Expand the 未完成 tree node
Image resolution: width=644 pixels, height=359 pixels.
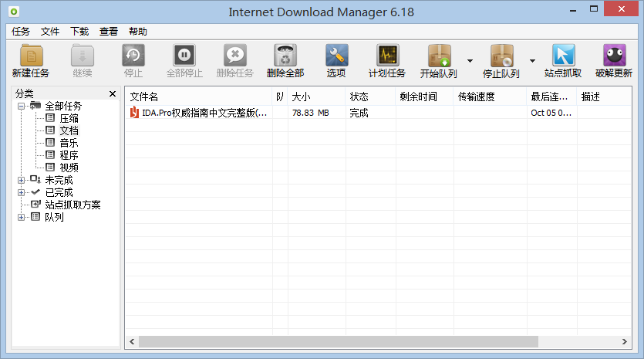click(x=21, y=180)
